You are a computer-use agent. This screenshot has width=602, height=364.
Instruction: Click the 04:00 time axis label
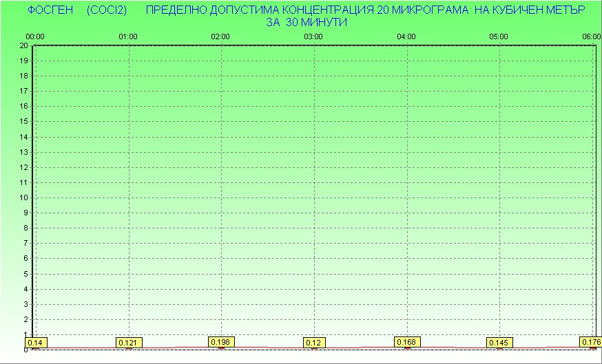tap(406, 36)
